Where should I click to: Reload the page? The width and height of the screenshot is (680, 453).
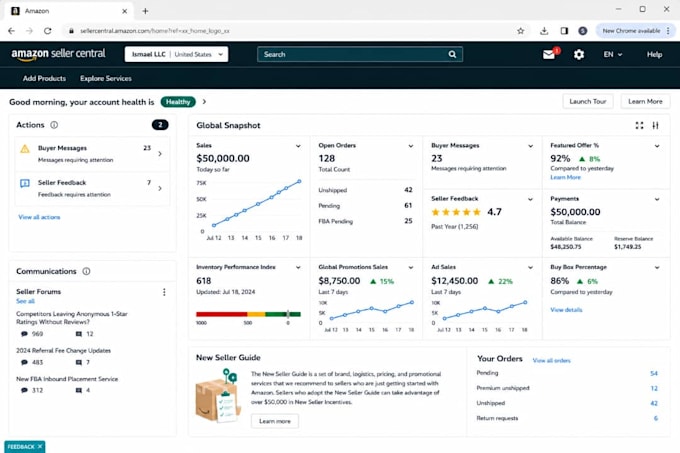pos(48,31)
